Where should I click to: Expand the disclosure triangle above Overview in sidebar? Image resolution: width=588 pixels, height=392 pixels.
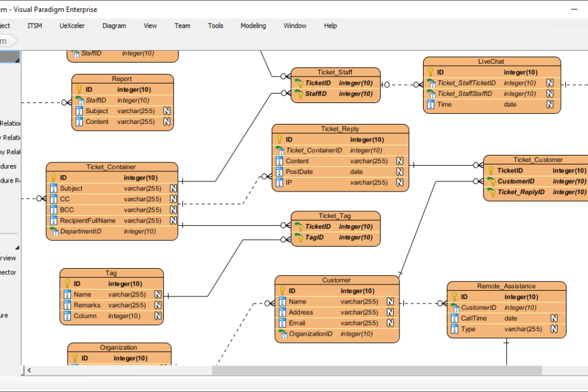(17, 247)
